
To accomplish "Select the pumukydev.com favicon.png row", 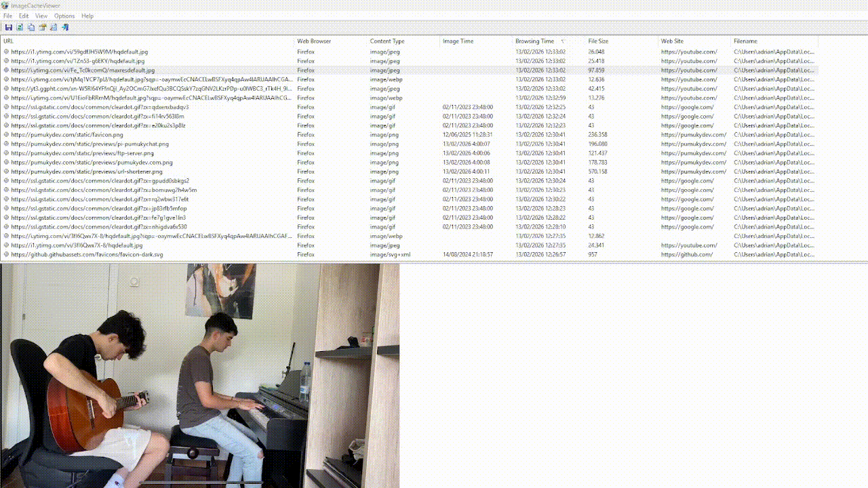I will tap(67, 135).
